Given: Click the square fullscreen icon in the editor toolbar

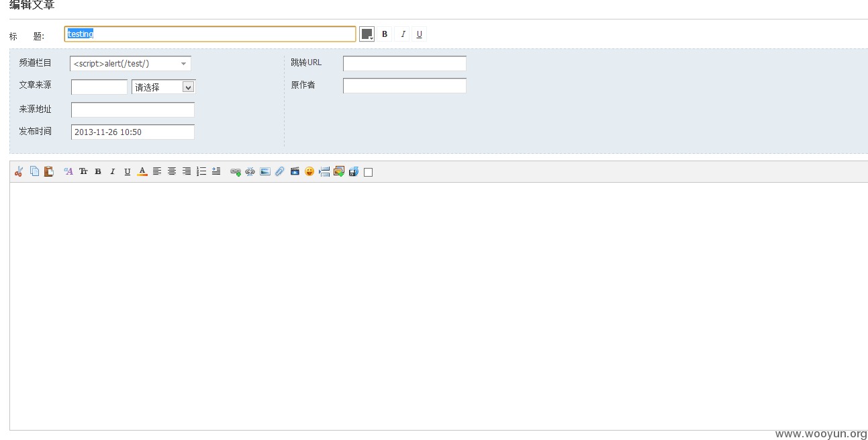Looking at the screenshot, I should (368, 172).
